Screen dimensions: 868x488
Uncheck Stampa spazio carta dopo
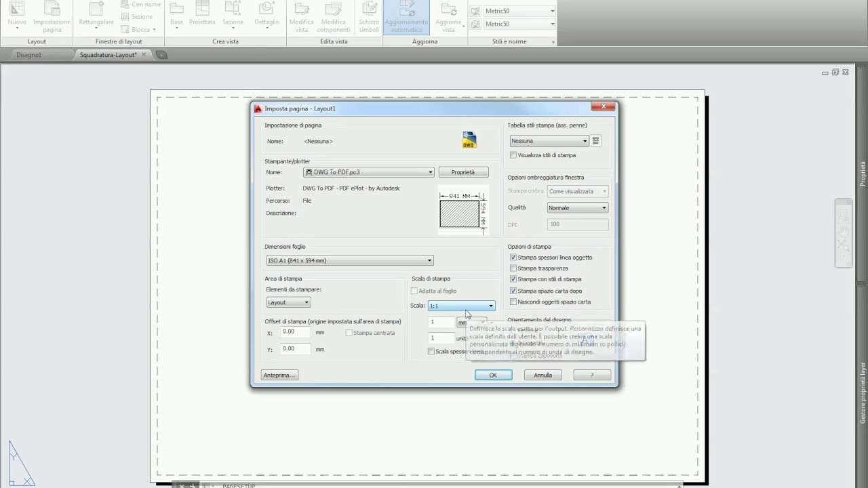click(513, 291)
